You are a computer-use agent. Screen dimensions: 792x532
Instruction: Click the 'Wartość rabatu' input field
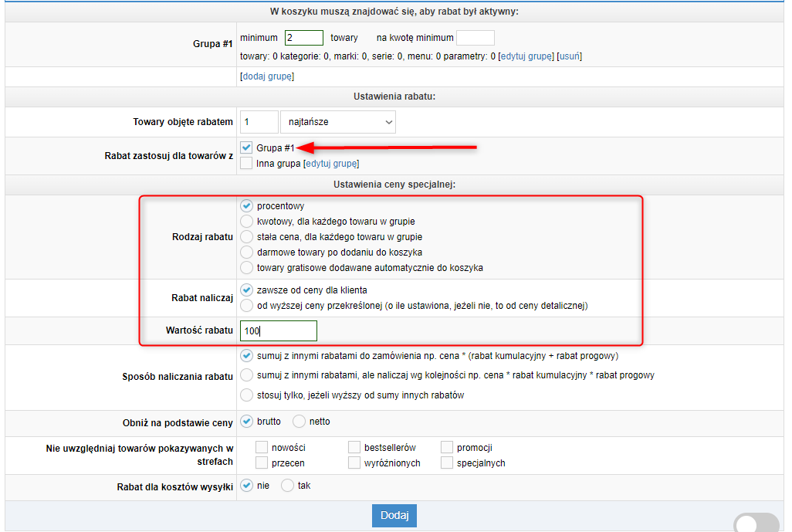click(279, 331)
